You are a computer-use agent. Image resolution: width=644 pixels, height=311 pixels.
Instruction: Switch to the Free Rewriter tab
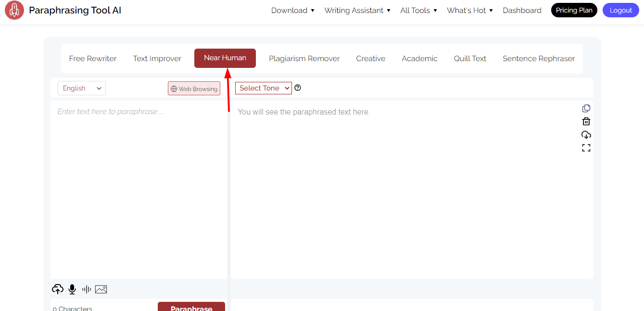click(93, 58)
